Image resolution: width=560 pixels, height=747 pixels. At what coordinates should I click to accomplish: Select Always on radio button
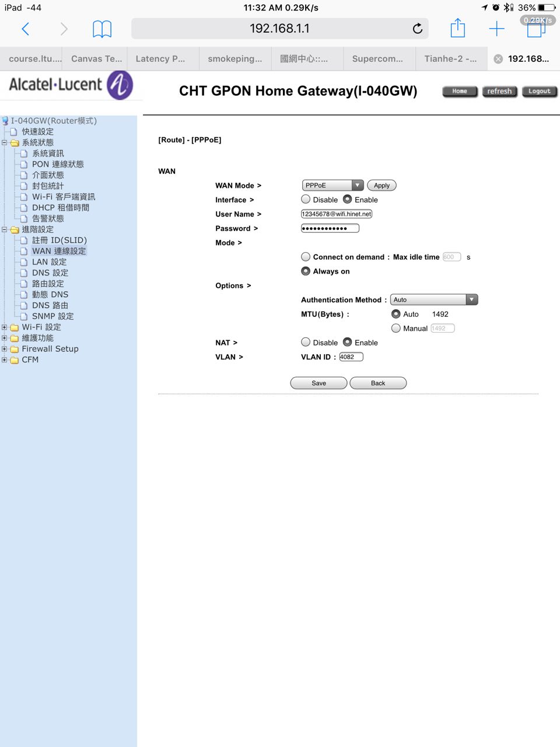point(306,271)
